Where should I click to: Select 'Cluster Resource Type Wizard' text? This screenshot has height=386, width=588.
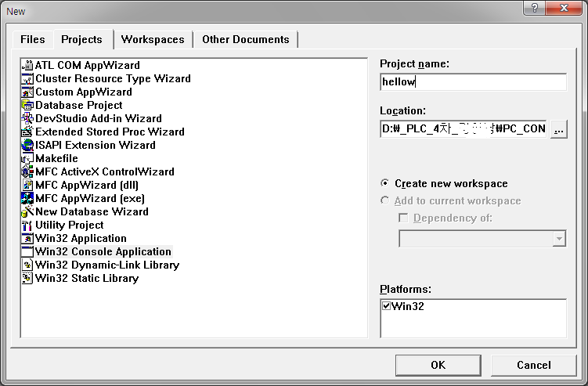(113, 79)
